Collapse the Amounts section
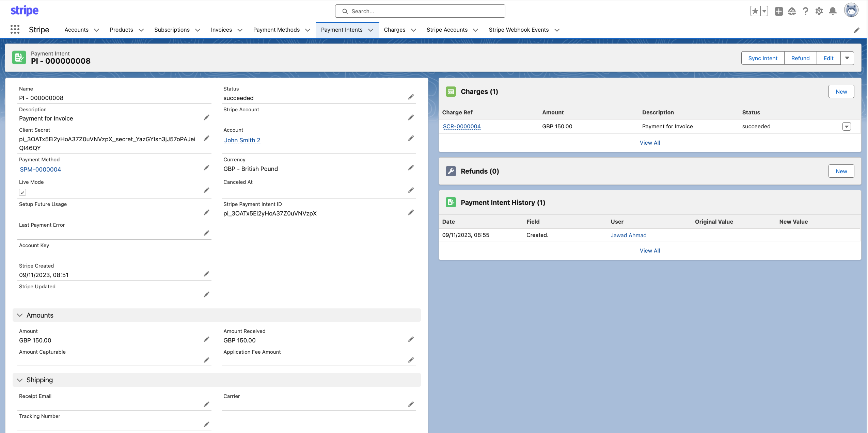This screenshot has height=433, width=868. pos(20,315)
